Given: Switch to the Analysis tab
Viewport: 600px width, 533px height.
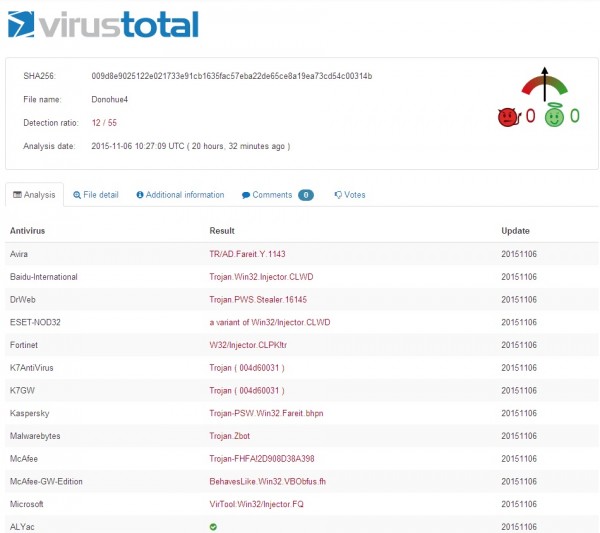Looking at the screenshot, I should 34,195.
